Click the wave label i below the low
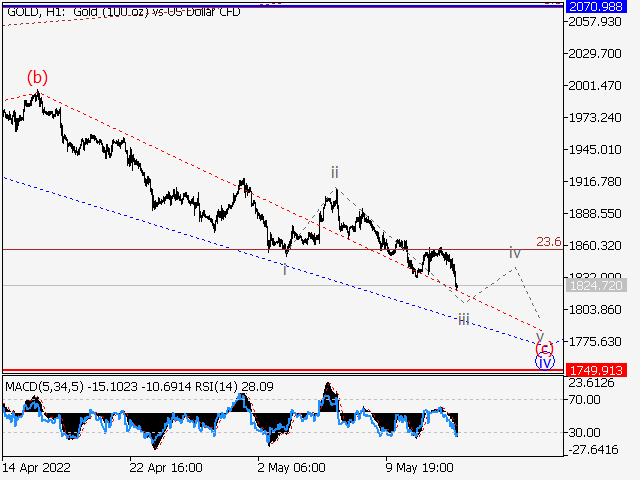The image size is (640, 480). (285, 270)
